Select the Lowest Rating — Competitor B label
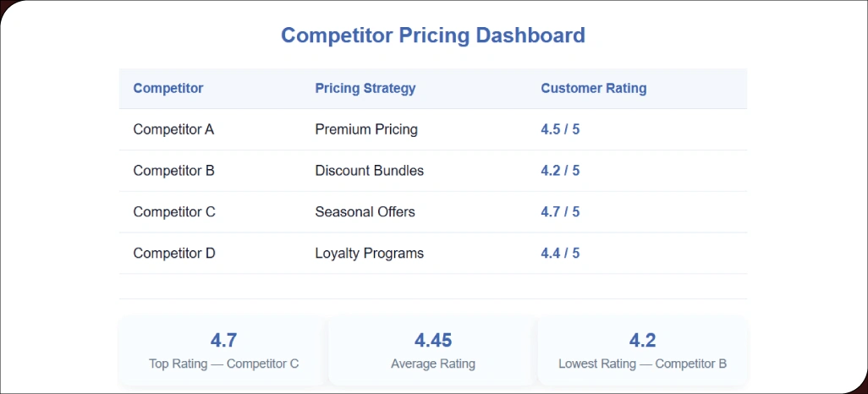The width and height of the screenshot is (868, 394). tap(642, 364)
